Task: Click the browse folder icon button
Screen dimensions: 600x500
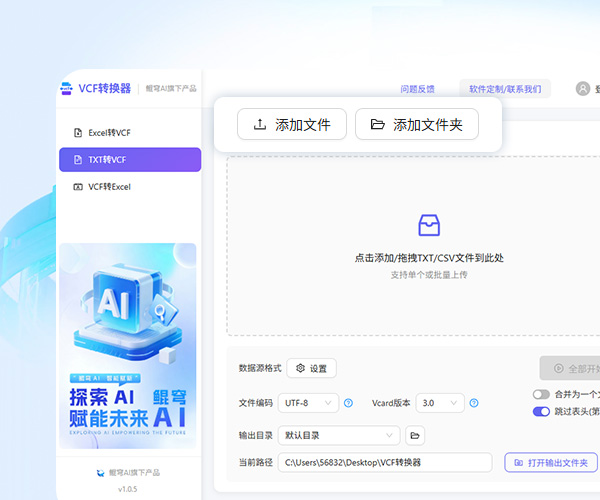Action: point(415,435)
